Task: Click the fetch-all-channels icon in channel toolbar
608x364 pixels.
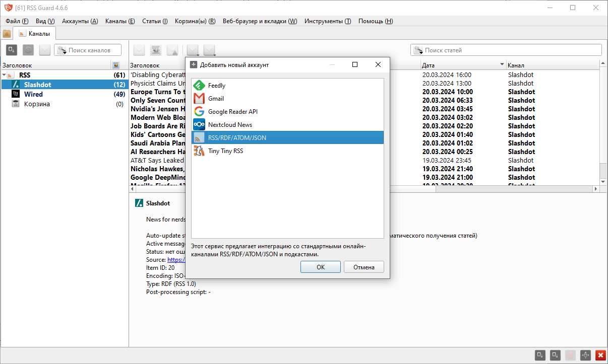Action: point(12,50)
